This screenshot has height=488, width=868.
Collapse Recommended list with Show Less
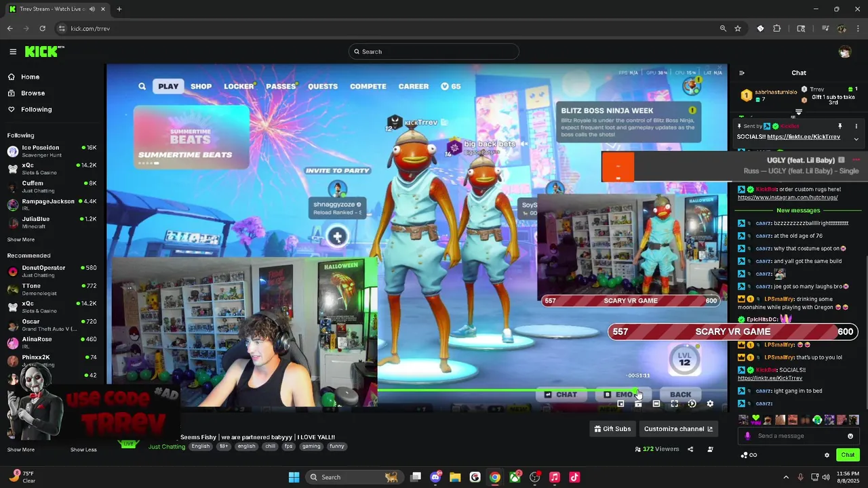click(x=83, y=449)
